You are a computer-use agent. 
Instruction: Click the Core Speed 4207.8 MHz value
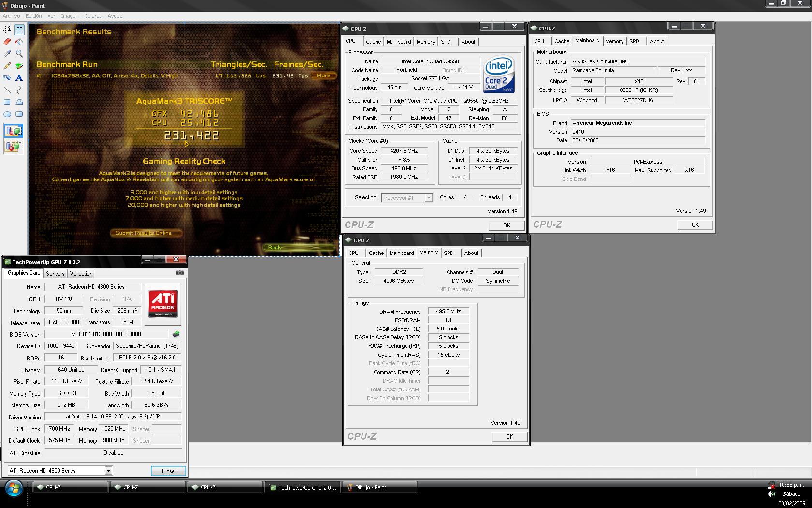tap(404, 151)
